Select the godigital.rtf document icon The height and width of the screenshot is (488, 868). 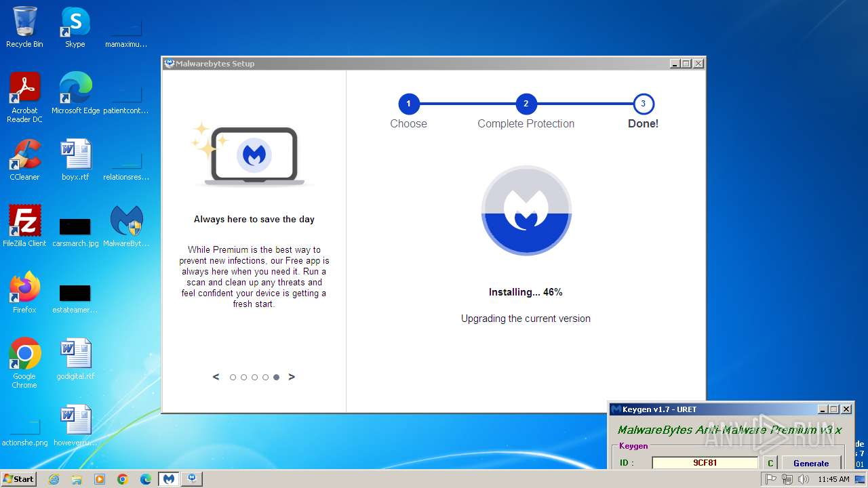[75, 359]
